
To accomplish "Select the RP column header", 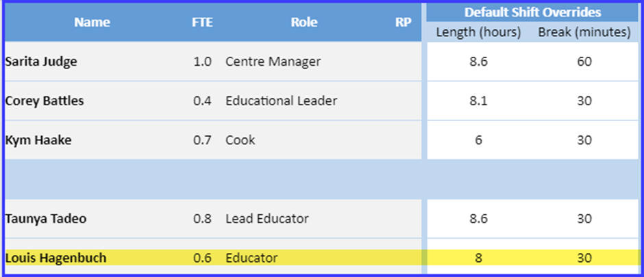I will coord(403,22).
